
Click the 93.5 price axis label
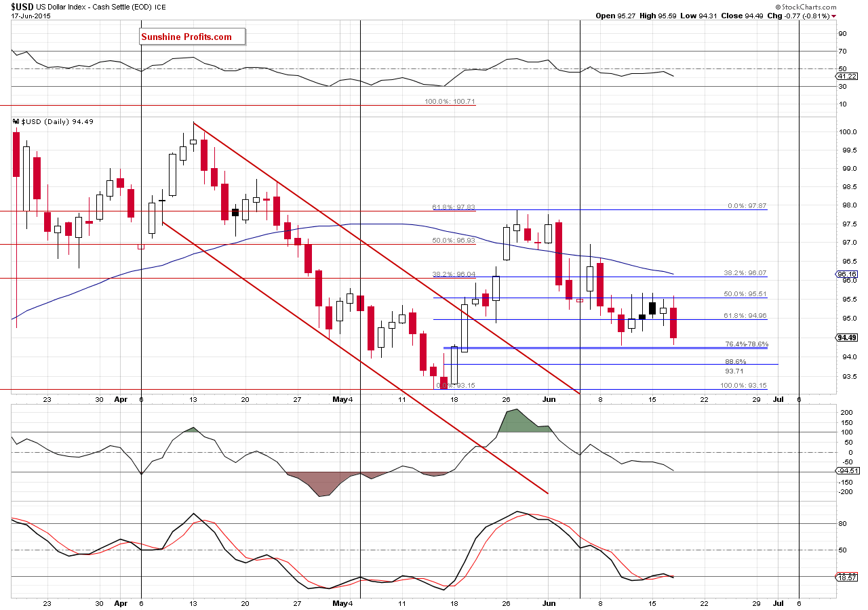click(x=849, y=376)
